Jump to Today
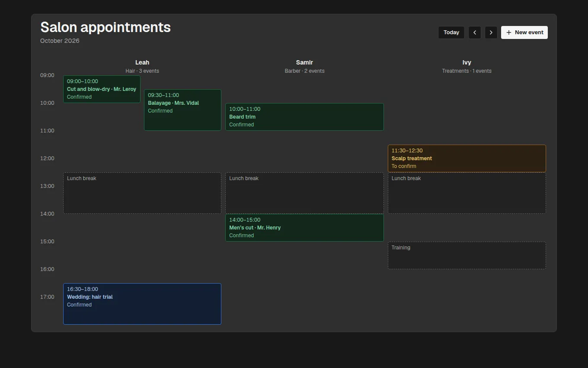Screen dimensions: 588x368 click(x=451, y=32)
